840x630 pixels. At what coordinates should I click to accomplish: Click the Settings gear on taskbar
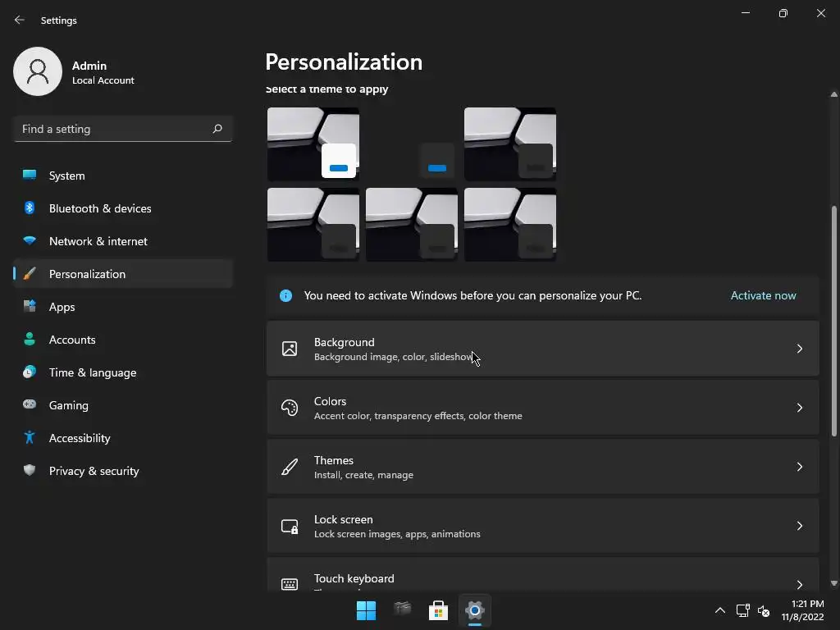[x=475, y=609]
